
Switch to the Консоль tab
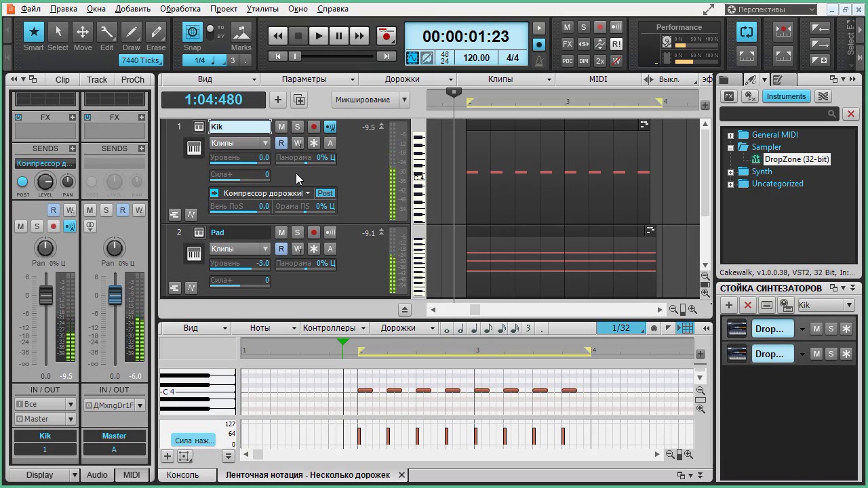pyautogui.click(x=182, y=475)
